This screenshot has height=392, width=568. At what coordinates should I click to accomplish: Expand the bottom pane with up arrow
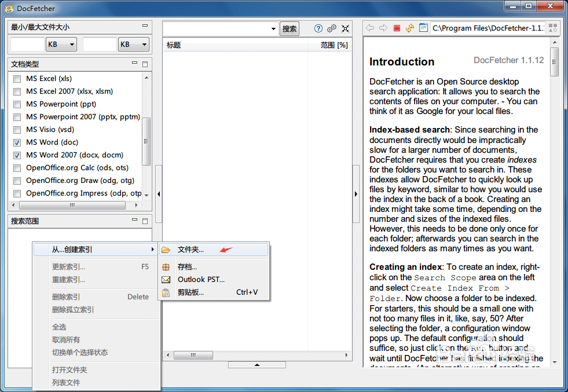257,364
